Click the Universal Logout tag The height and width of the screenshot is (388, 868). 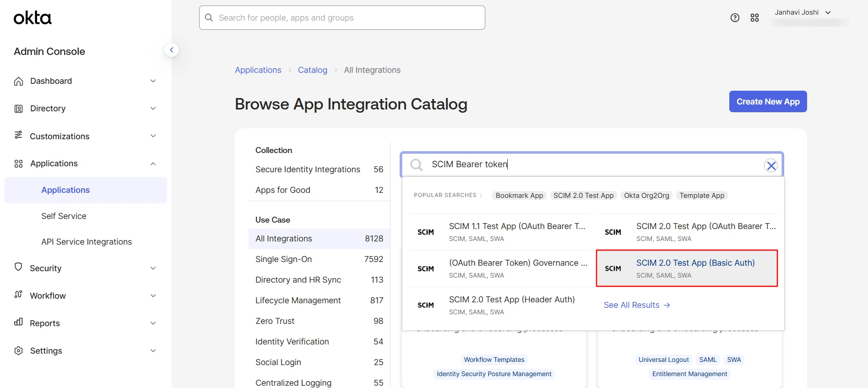click(x=663, y=360)
